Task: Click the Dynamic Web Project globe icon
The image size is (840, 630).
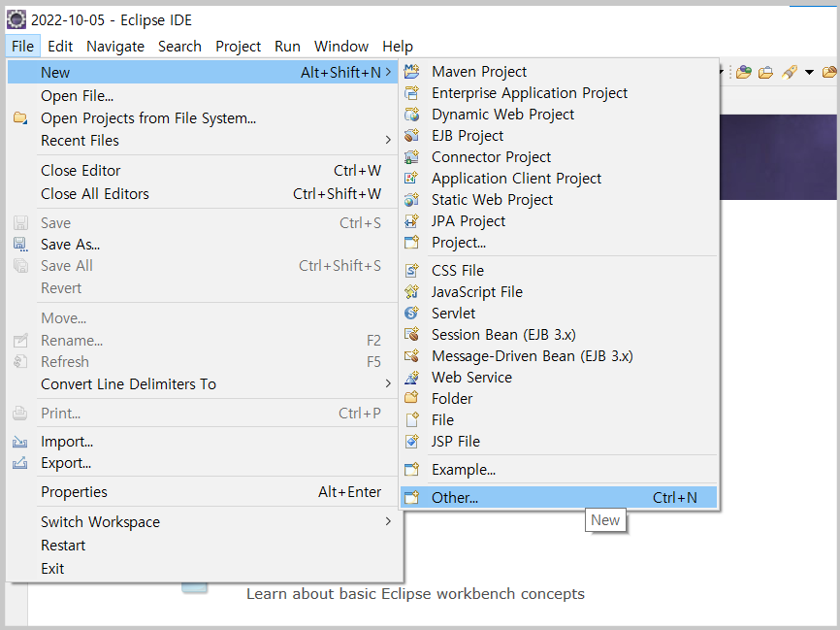Action: [411, 115]
